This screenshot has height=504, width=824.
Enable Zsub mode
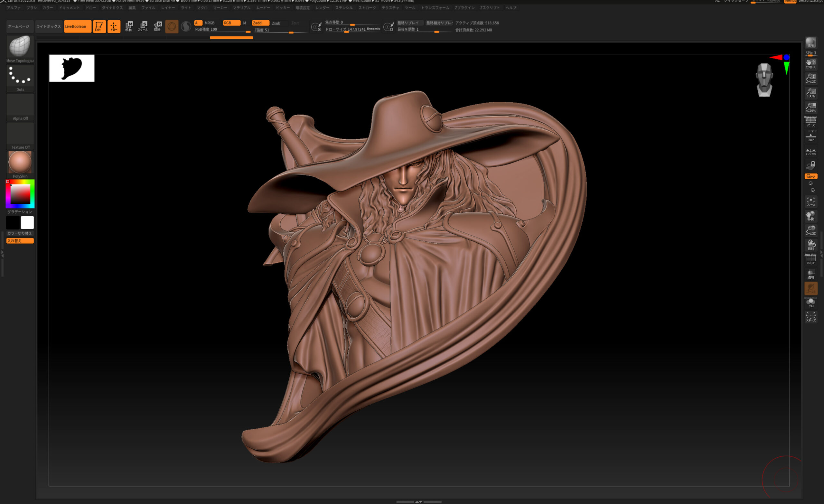tap(276, 23)
